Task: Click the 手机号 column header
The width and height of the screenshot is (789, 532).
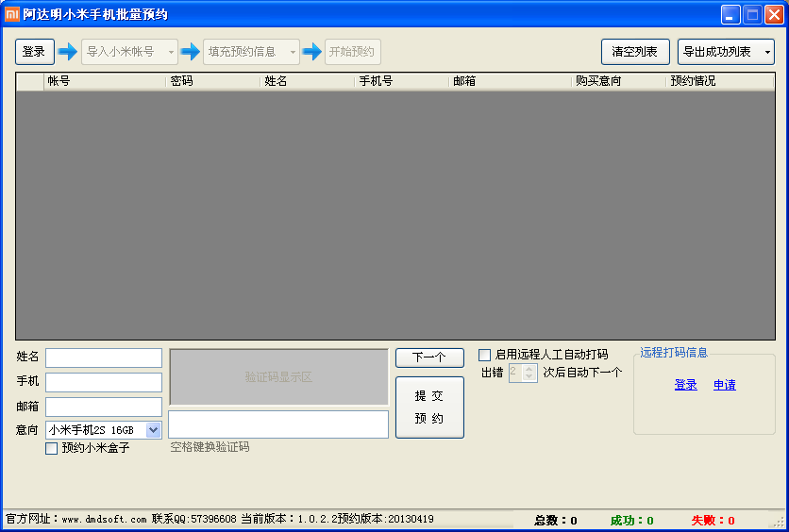Action: click(x=401, y=81)
